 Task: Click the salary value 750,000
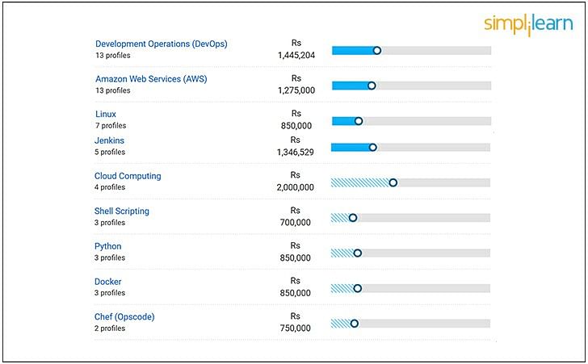pyautogui.click(x=295, y=328)
